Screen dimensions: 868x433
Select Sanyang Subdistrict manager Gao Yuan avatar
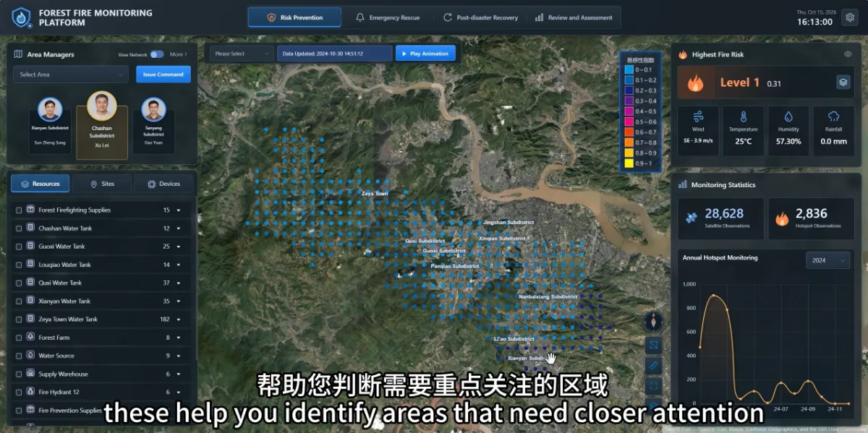tap(153, 110)
